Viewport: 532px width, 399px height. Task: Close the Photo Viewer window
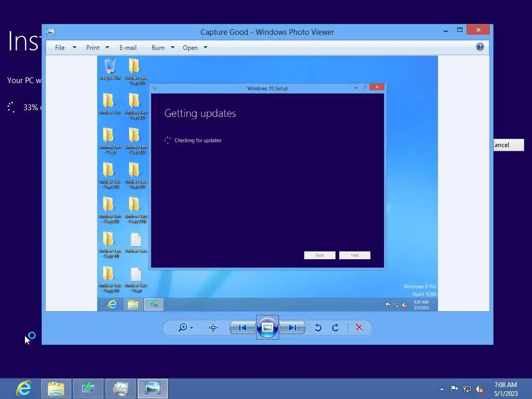(x=478, y=30)
